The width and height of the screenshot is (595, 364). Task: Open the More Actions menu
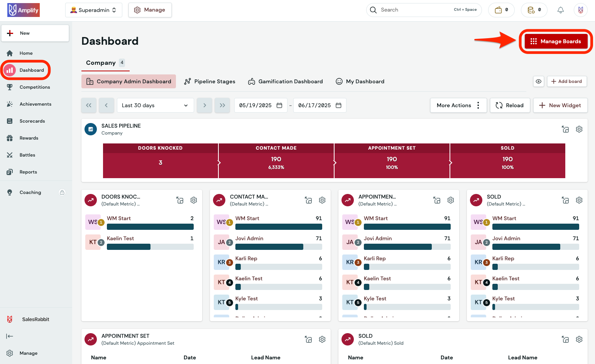click(458, 105)
